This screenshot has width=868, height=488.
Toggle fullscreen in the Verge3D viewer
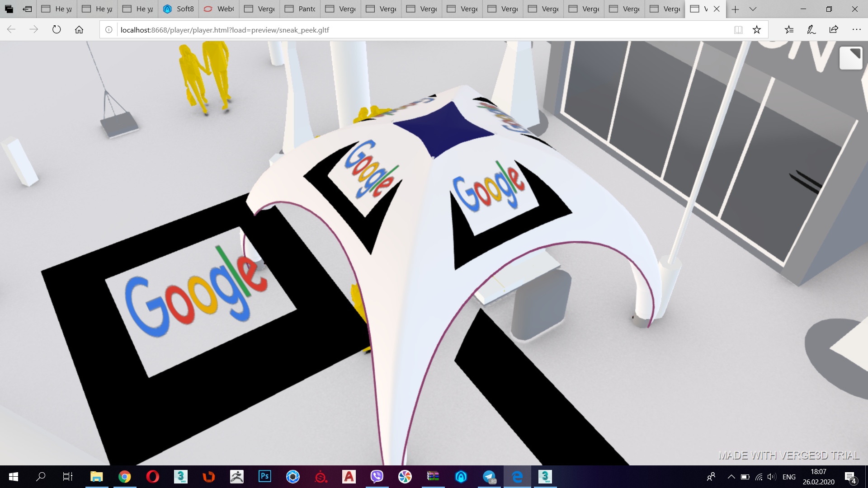[x=851, y=58]
